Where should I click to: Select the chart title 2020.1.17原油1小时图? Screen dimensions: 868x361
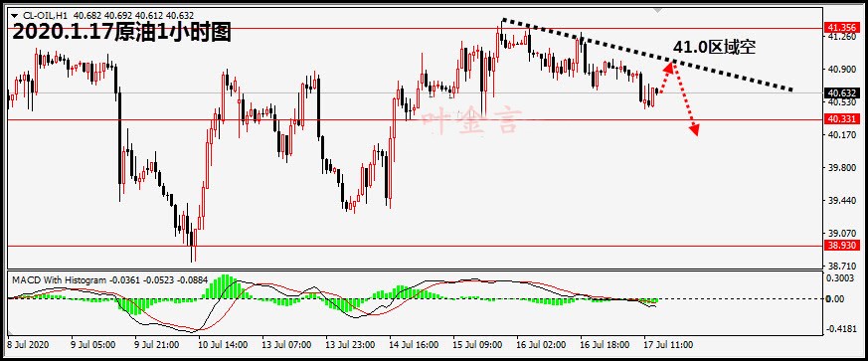(121, 33)
